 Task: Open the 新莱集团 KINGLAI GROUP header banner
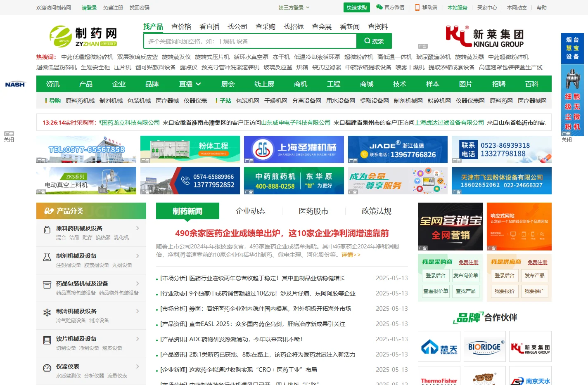click(485, 36)
